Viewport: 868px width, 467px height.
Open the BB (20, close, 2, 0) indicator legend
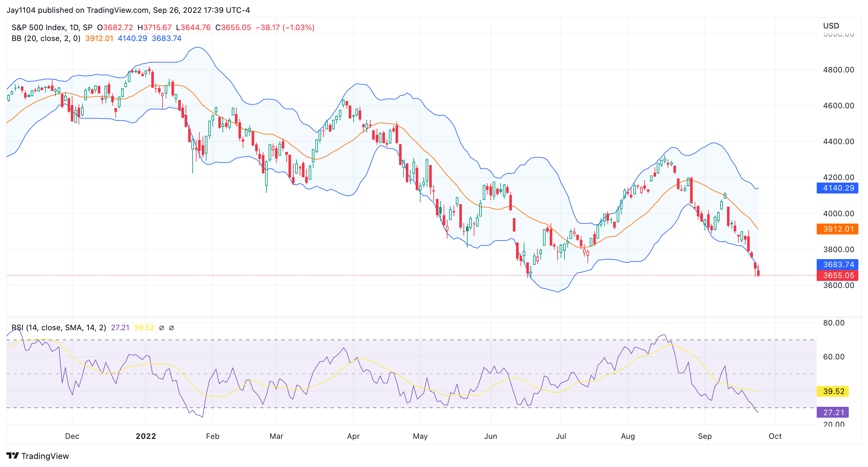pos(46,38)
